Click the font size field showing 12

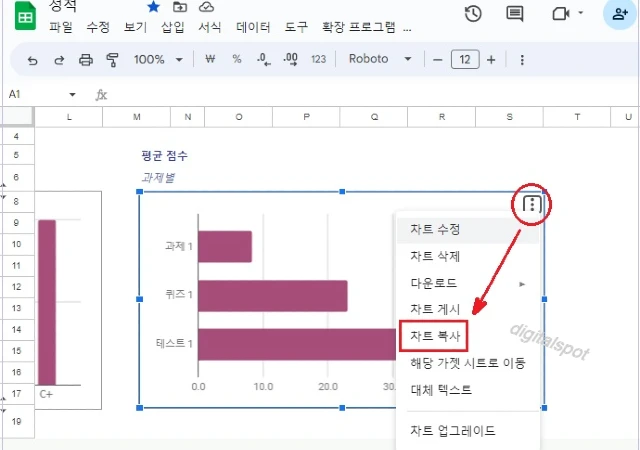point(465,60)
